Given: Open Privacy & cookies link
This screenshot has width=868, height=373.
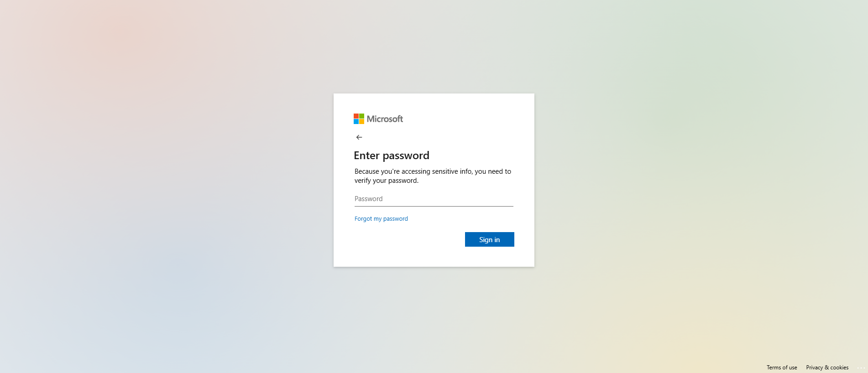Looking at the screenshot, I should click(x=827, y=368).
